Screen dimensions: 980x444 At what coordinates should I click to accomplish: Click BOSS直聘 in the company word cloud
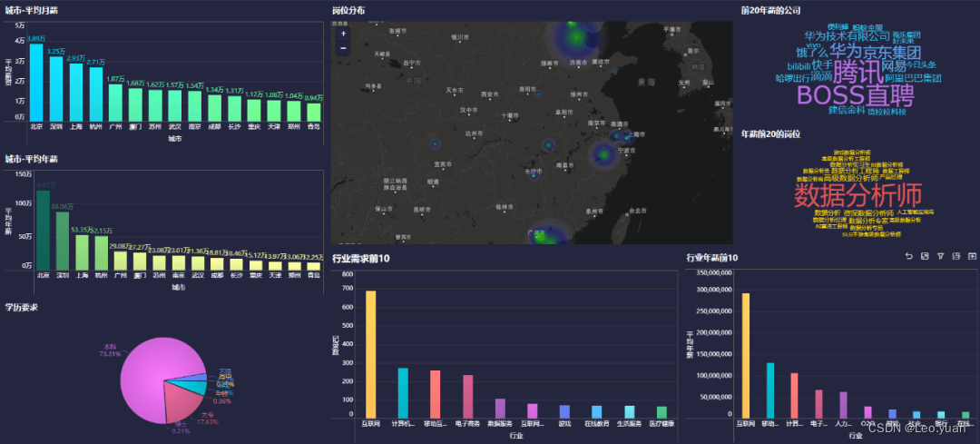coord(857,96)
